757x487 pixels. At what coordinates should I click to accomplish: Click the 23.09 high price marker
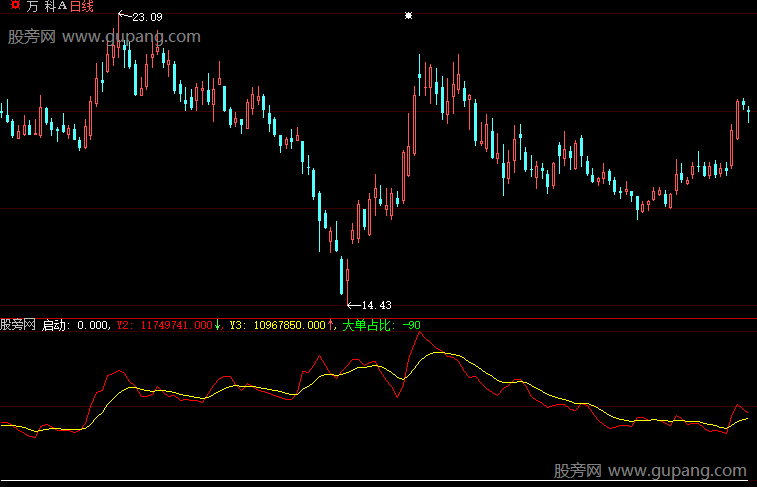147,17
